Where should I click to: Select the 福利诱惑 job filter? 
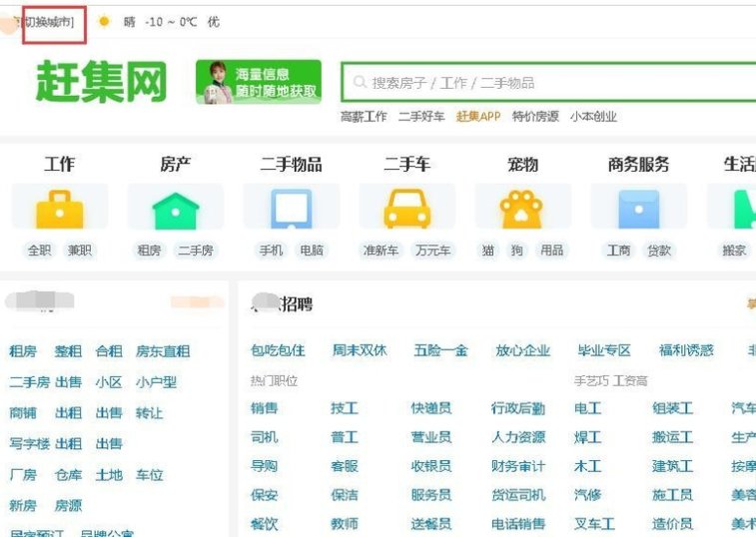point(686,350)
